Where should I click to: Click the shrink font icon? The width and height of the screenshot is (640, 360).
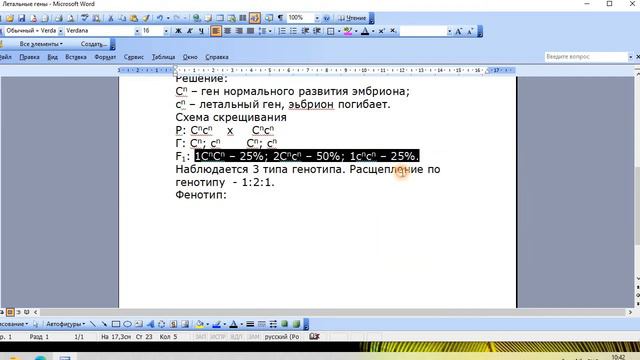point(470,31)
